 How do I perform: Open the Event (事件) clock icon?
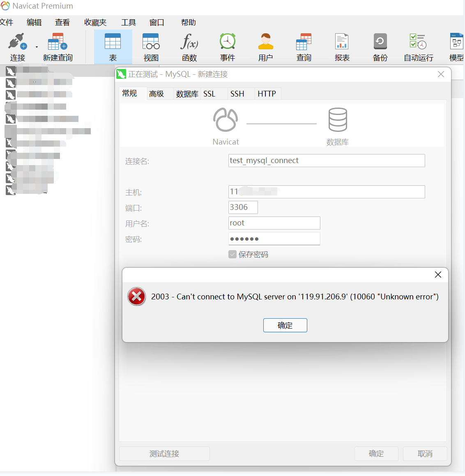227,42
